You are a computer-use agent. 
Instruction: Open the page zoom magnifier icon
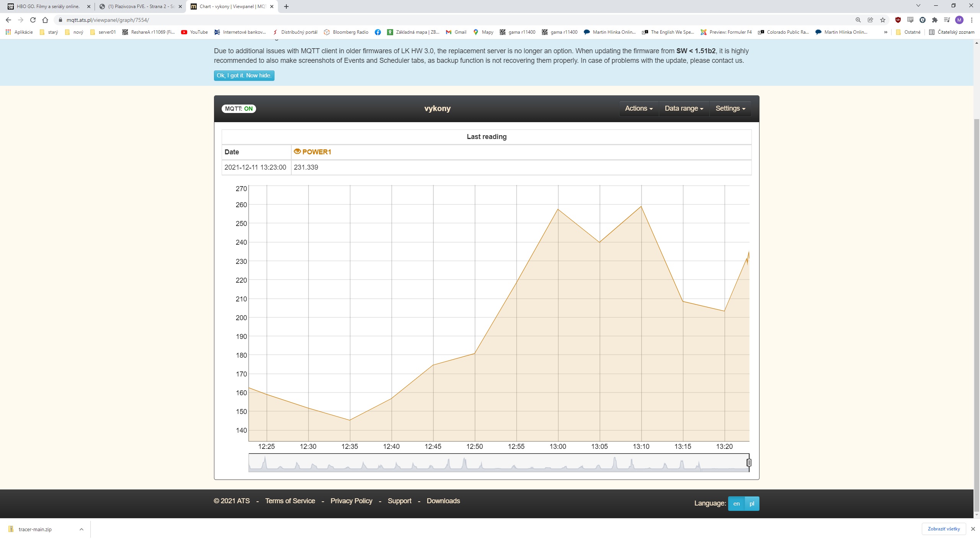[858, 20]
